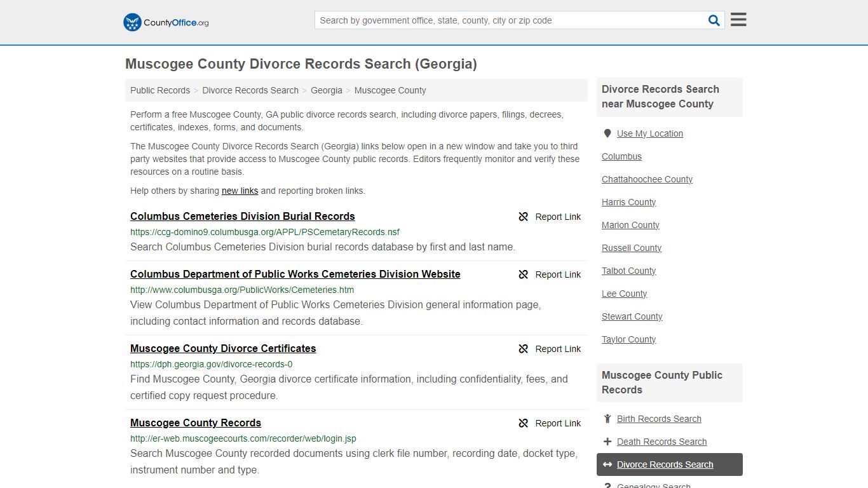Click the location pin icon beside Use My Location
The width and height of the screenshot is (868, 488).
point(607,133)
